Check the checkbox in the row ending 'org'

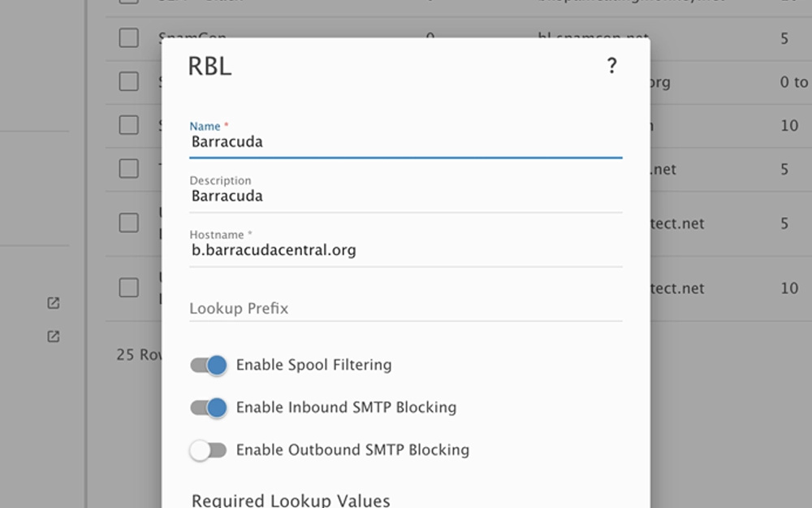(x=128, y=81)
